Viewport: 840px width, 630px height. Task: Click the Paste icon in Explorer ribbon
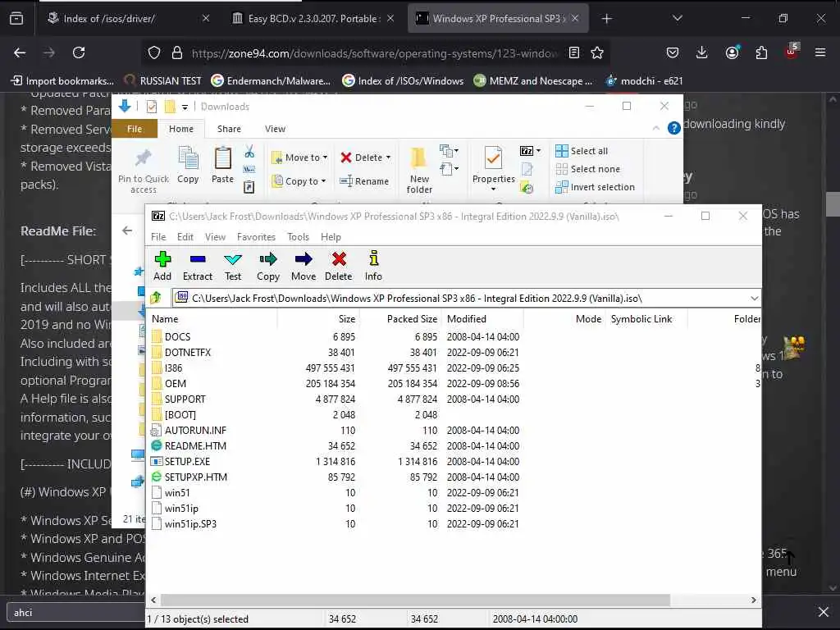[x=222, y=165]
